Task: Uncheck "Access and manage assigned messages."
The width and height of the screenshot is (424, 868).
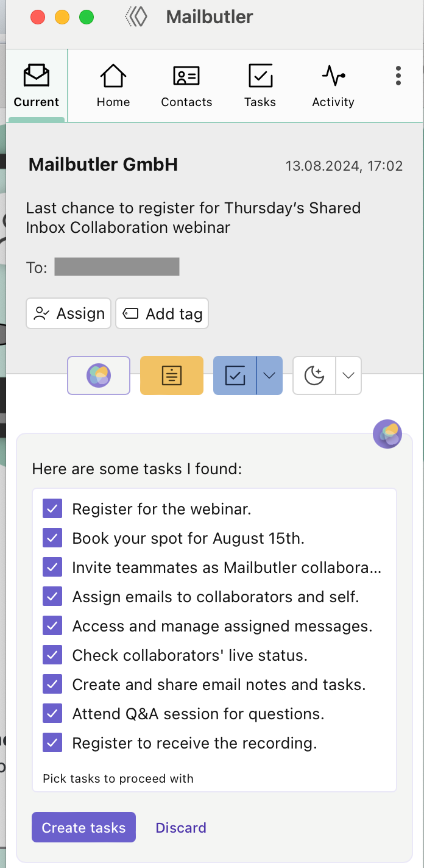Action: point(52,626)
